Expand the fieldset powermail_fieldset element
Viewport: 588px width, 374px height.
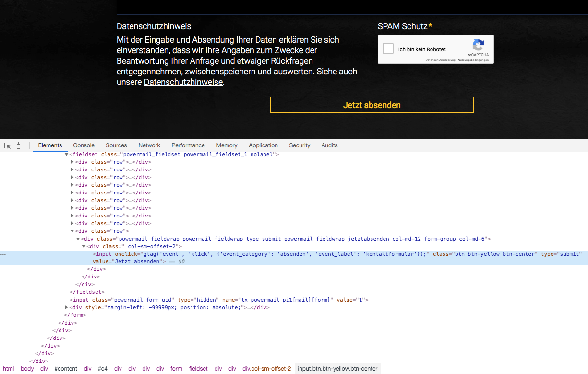coord(67,155)
